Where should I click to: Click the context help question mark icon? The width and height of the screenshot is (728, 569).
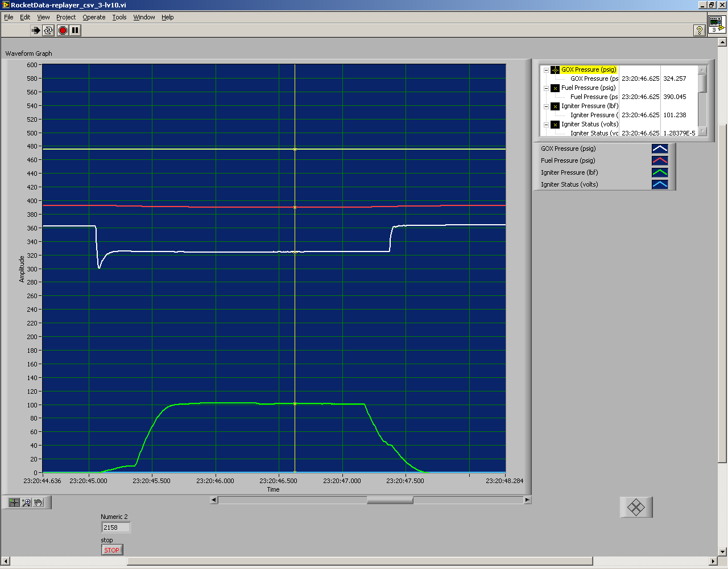point(700,31)
